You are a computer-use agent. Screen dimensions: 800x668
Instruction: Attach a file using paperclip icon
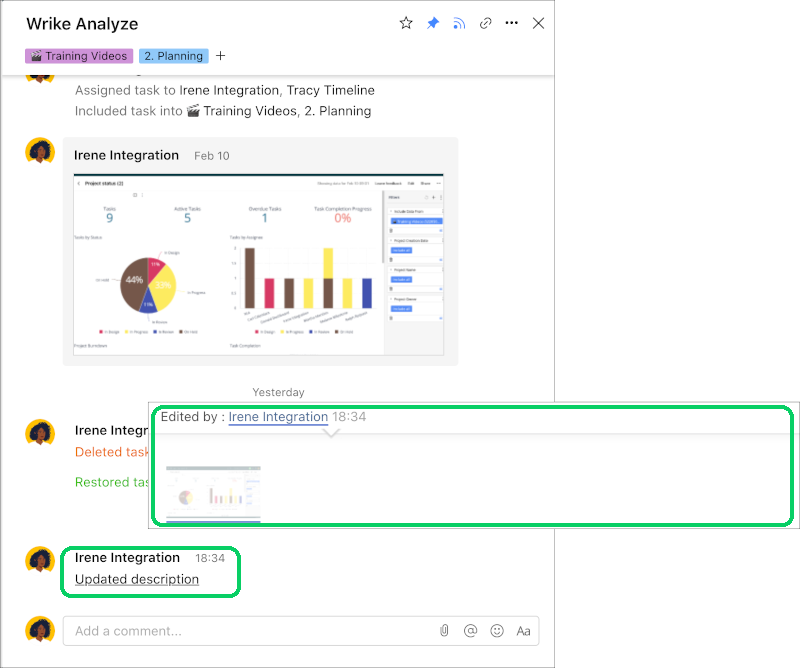coord(444,631)
